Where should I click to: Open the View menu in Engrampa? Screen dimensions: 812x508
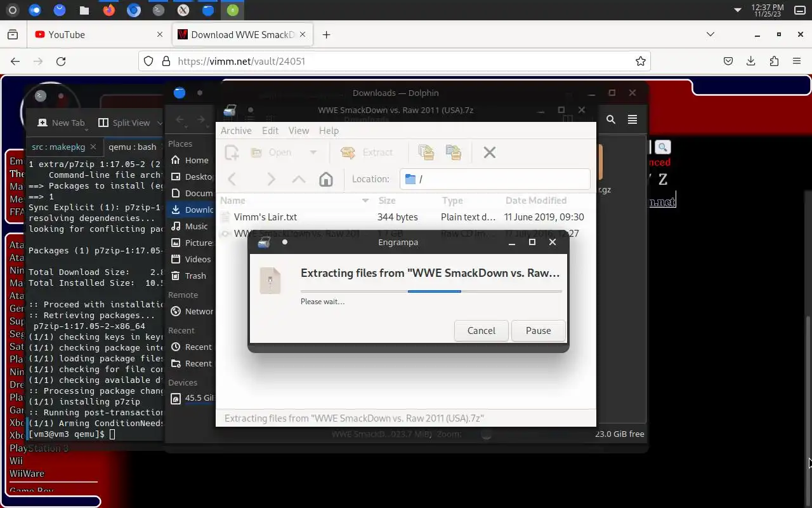coord(299,130)
